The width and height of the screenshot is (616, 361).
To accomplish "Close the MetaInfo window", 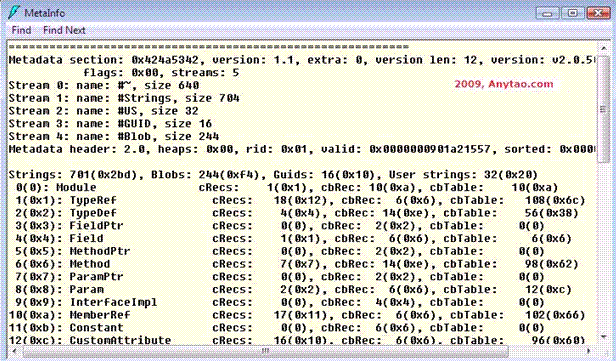I will click(598, 13).
